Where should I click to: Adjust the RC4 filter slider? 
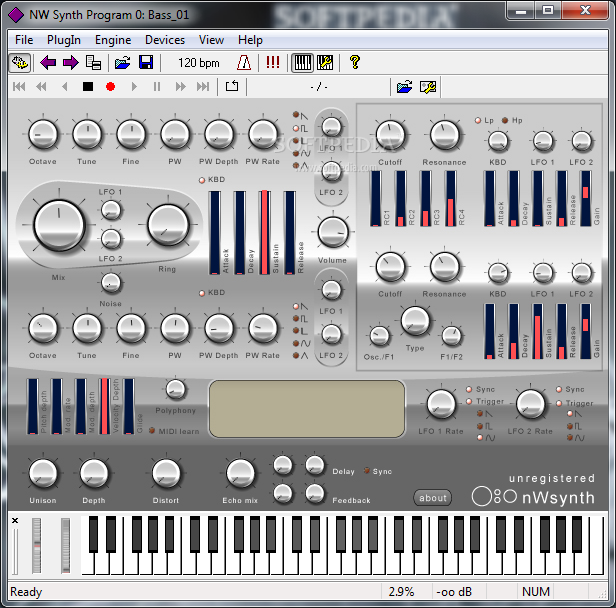(451, 199)
